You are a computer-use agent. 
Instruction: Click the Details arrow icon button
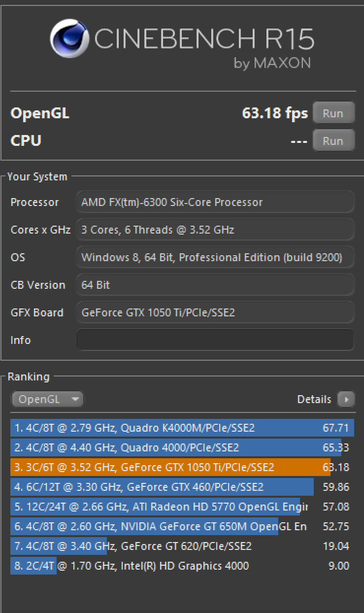346,399
